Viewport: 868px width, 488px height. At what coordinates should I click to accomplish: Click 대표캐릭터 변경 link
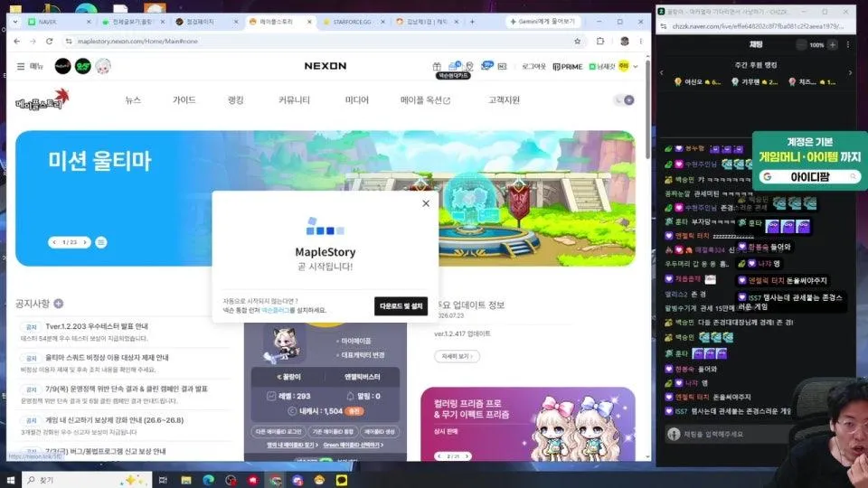point(363,355)
